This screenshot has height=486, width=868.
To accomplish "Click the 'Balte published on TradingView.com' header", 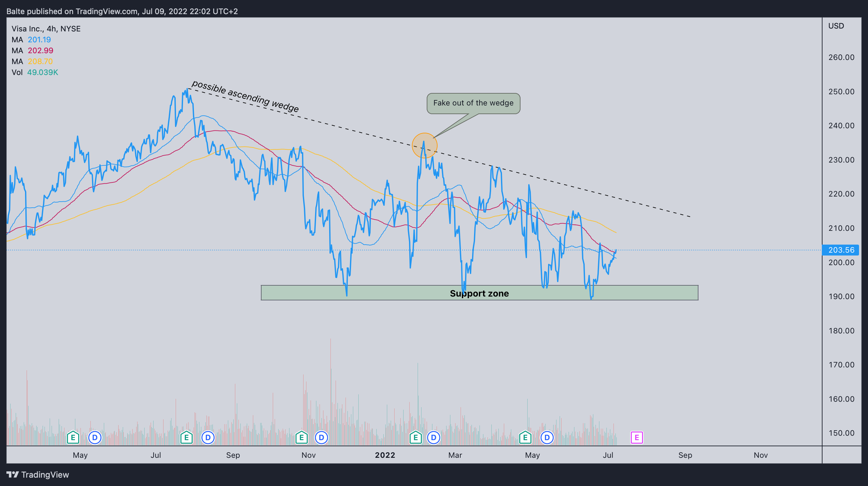I will coord(122,12).
